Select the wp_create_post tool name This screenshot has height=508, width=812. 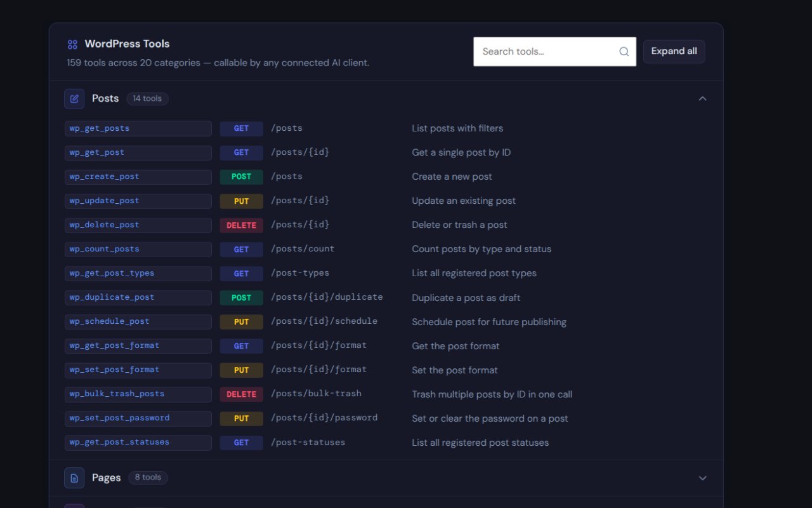pos(138,177)
